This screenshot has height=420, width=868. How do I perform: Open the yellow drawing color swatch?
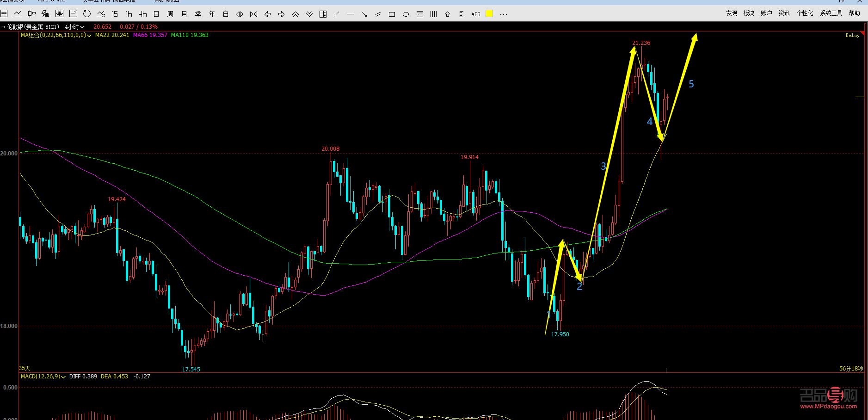[489, 13]
